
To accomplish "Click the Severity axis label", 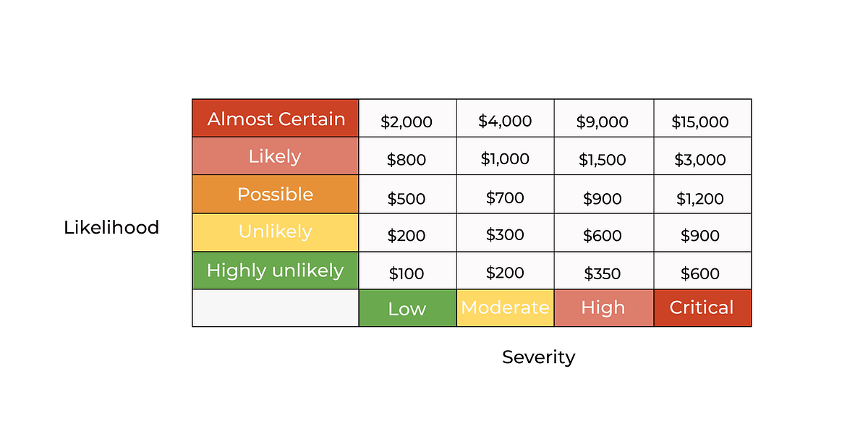I will click(539, 357).
